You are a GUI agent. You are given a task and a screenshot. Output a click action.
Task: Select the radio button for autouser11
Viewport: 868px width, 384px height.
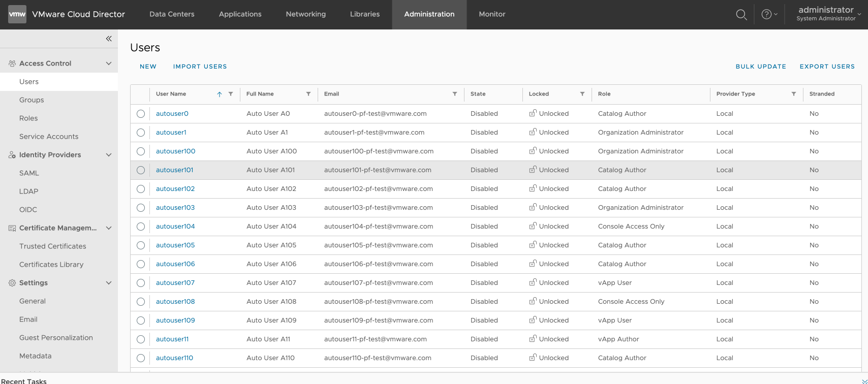pyautogui.click(x=141, y=339)
